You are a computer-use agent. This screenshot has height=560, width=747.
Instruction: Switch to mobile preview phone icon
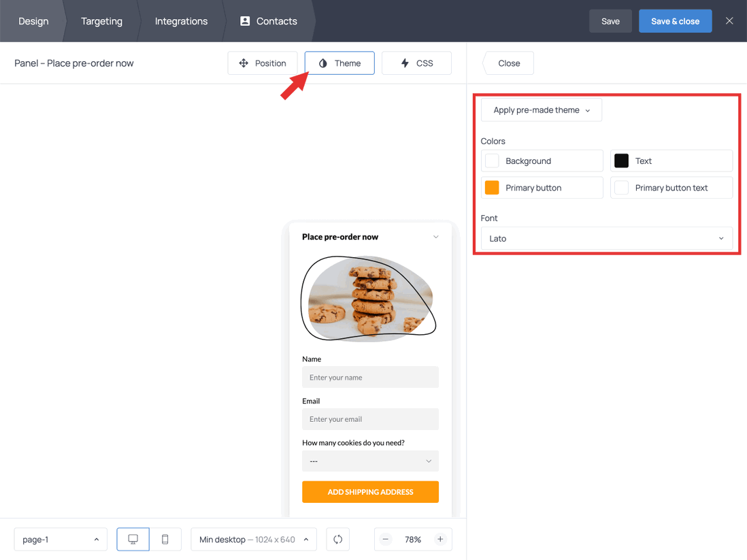click(165, 539)
